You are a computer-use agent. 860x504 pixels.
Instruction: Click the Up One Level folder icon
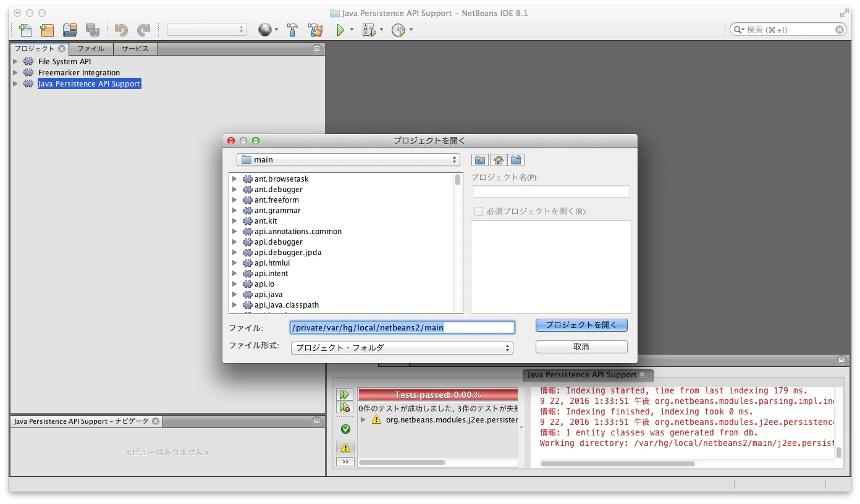pyautogui.click(x=480, y=160)
